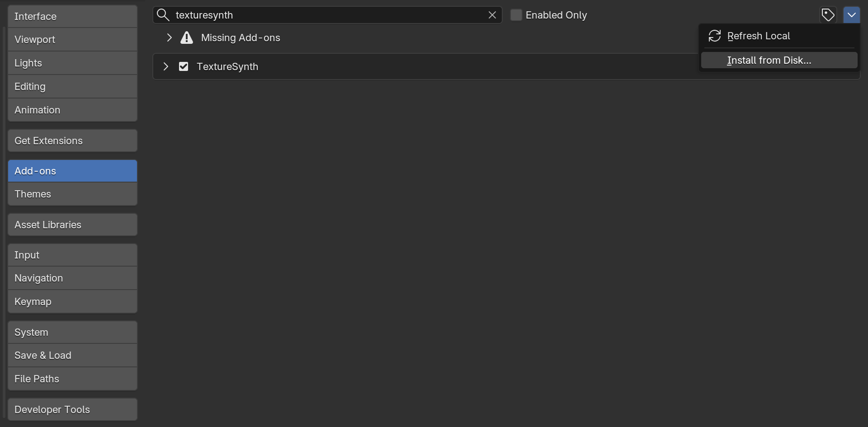Image resolution: width=868 pixels, height=427 pixels.
Task: Open Navigation preferences
Action: 72,278
